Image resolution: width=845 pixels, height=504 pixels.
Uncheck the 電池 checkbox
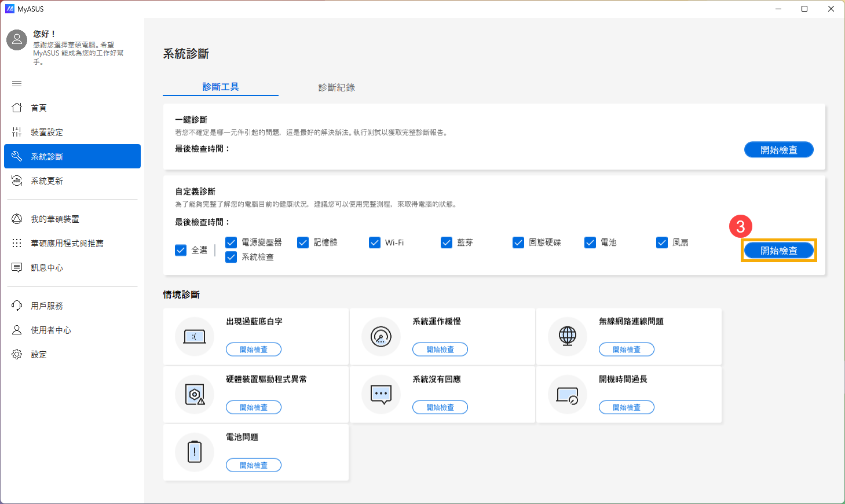(x=590, y=242)
